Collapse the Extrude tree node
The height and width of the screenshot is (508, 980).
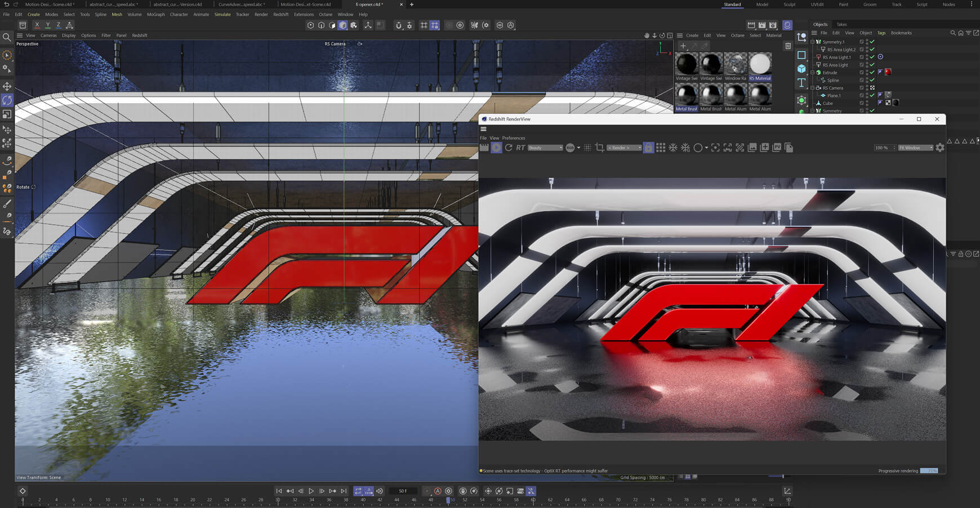(813, 73)
